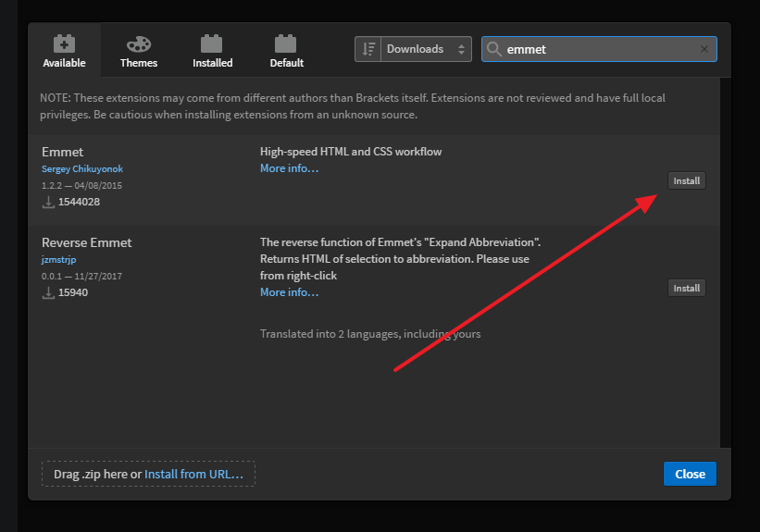The image size is (760, 532).
Task: Click the download count icon for Emmet
Action: 48,202
